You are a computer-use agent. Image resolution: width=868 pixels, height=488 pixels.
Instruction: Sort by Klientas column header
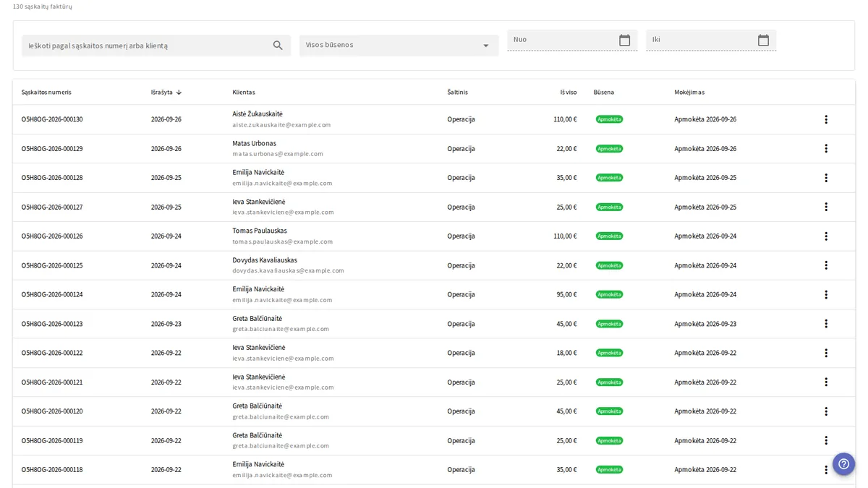[x=244, y=93]
